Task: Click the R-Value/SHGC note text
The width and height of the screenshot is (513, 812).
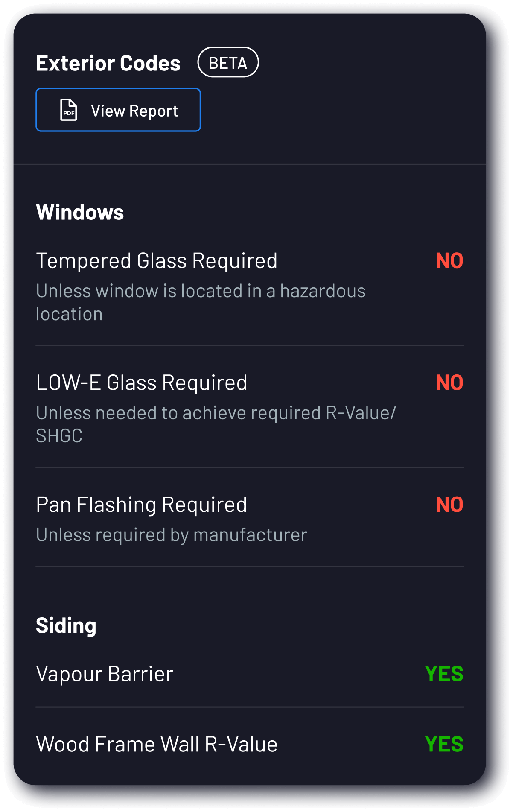Action: point(216,424)
